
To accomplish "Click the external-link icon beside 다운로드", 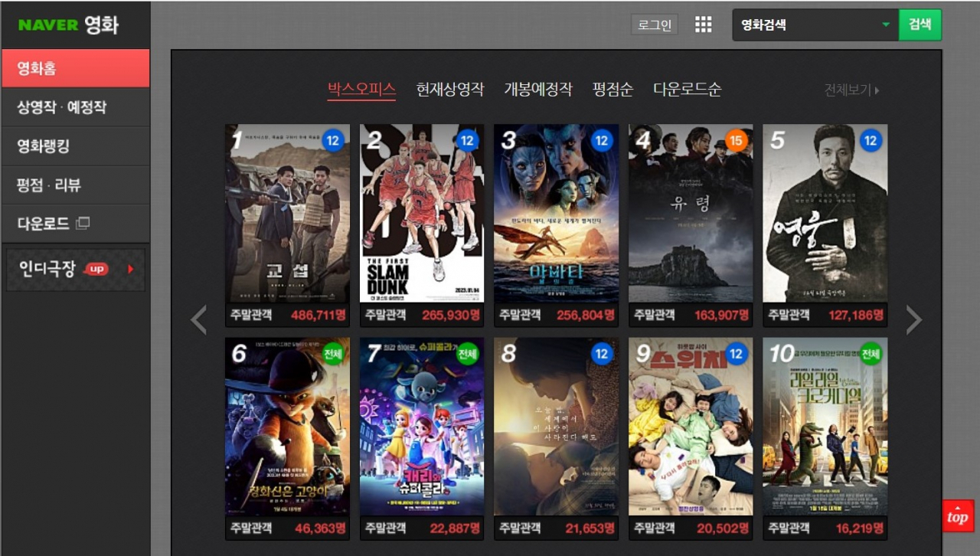I will 83,223.
